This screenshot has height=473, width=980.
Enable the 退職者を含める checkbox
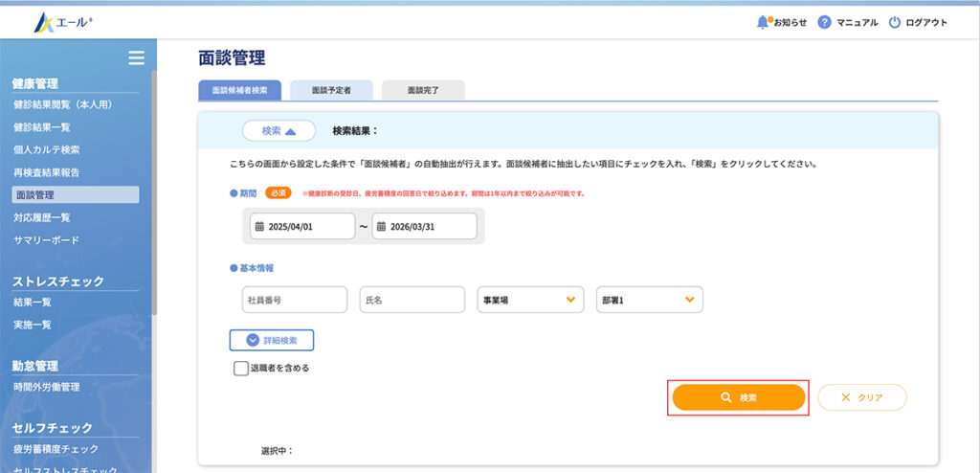(241, 368)
